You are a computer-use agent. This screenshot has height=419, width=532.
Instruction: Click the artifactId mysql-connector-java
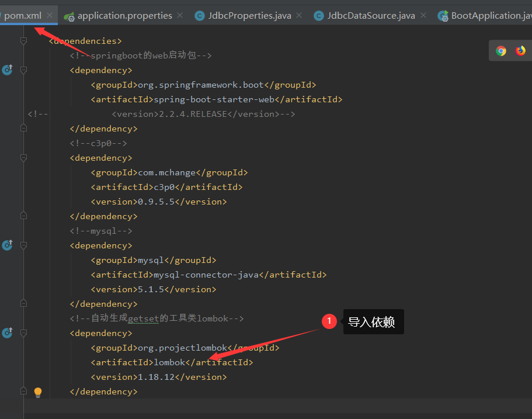[206, 275]
